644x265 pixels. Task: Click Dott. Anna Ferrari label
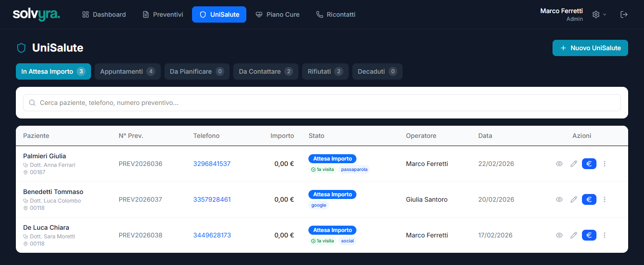pos(53,165)
